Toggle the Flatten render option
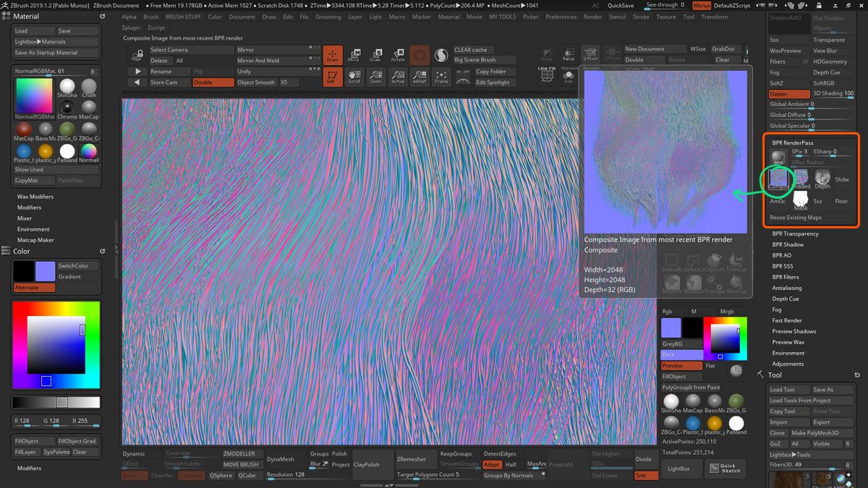Viewport: 868px width, 488px height. pos(788,94)
